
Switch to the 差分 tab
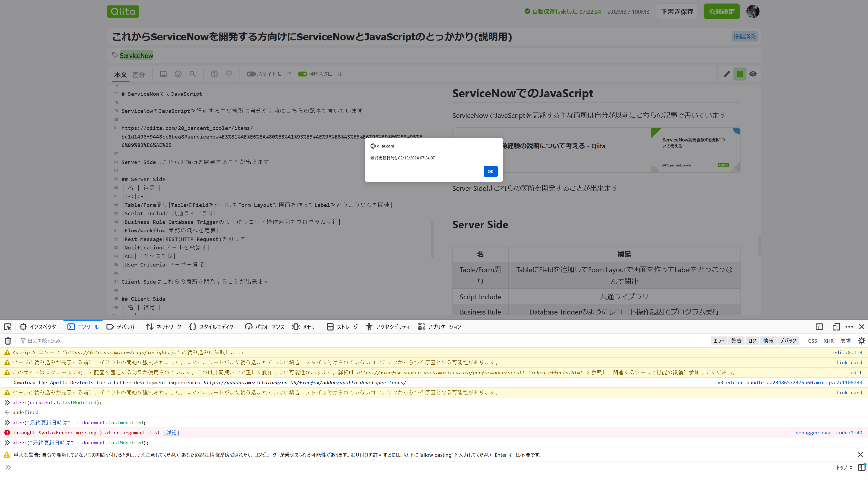click(138, 75)
